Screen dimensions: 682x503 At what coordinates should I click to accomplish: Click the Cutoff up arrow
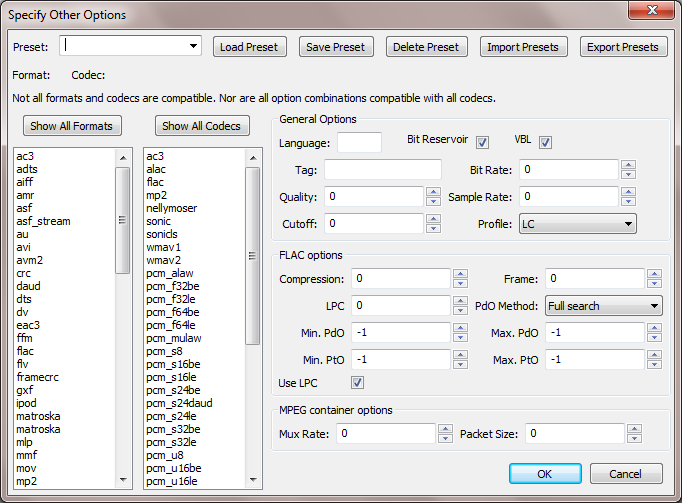pos(432,219)
